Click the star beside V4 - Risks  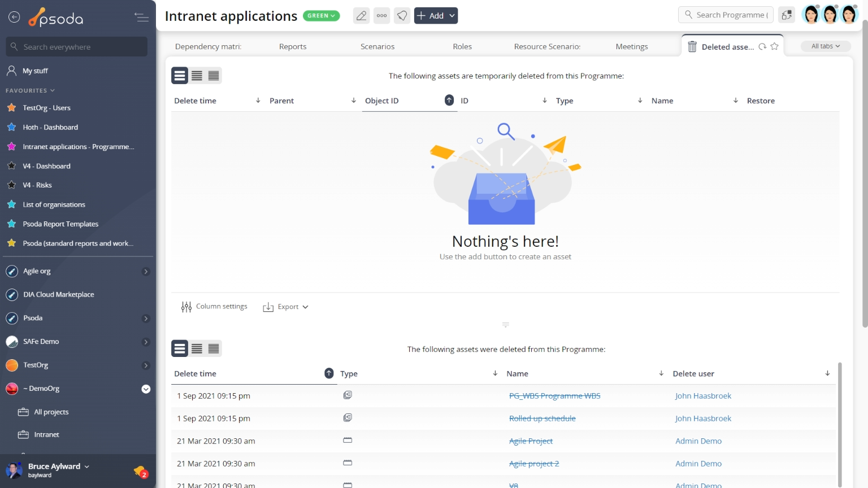[11, 185]
